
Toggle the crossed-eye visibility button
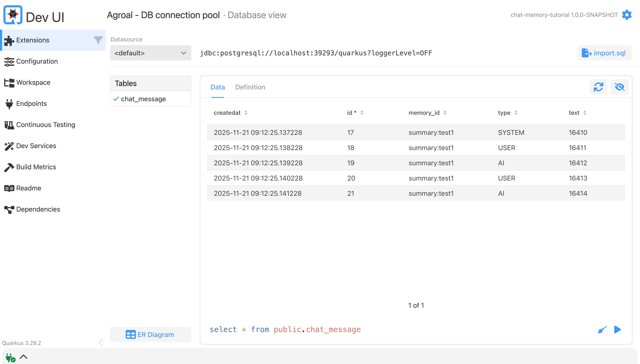[x=619, y=87]
